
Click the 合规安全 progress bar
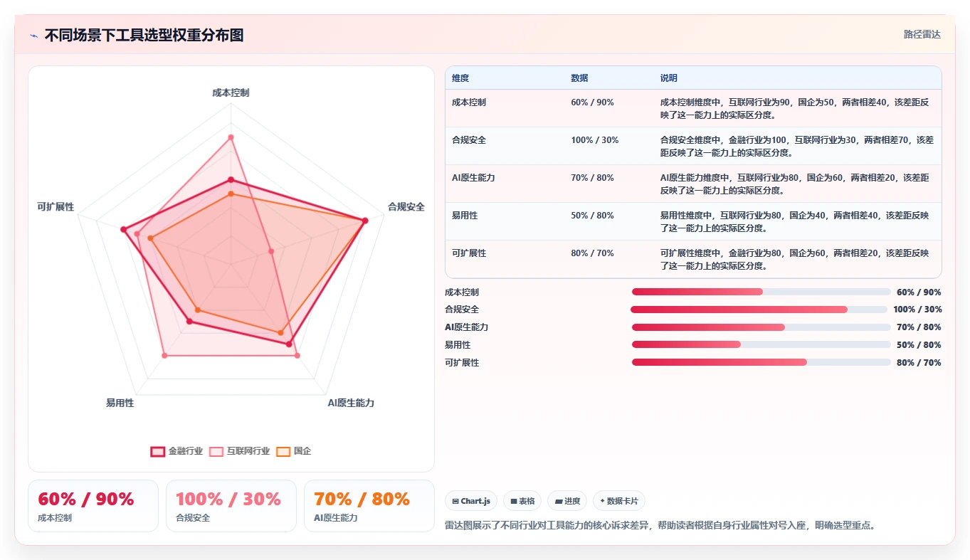(759, 310)
